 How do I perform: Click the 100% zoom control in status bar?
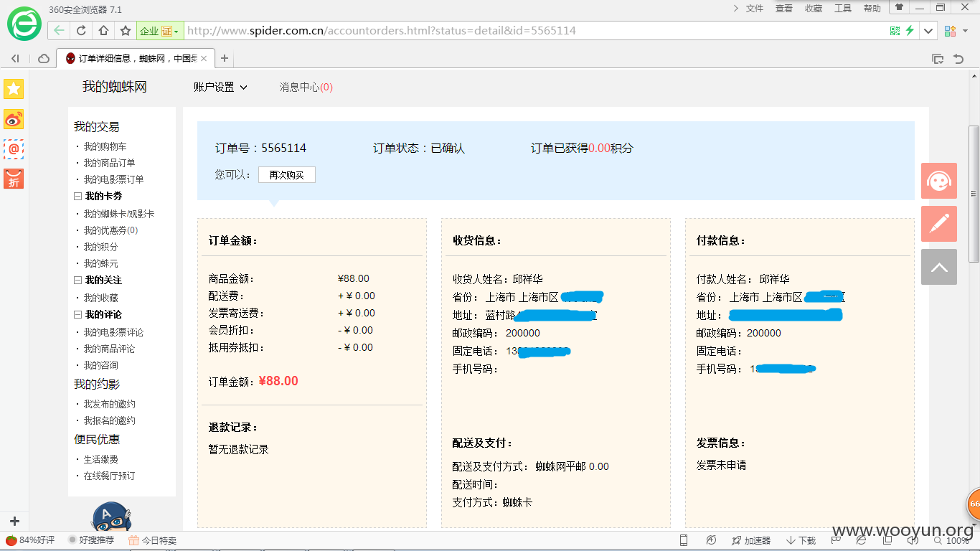(x=952, y=540)
